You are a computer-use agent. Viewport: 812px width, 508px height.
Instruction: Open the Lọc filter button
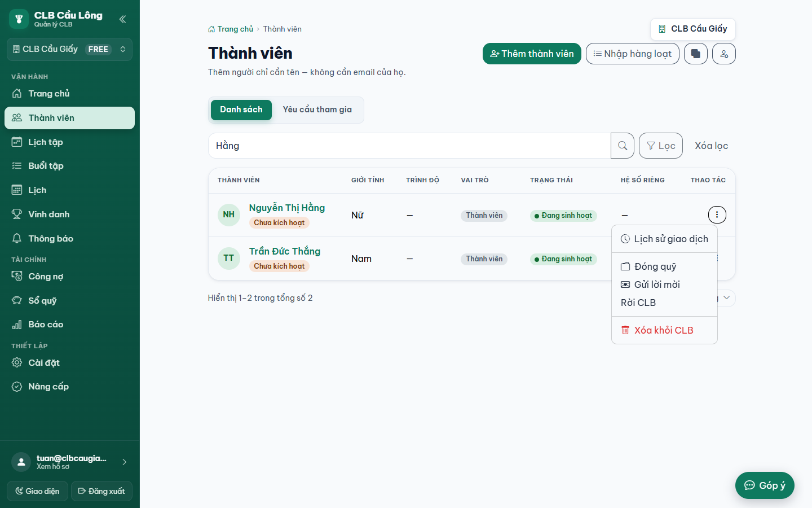click(661, 146)
